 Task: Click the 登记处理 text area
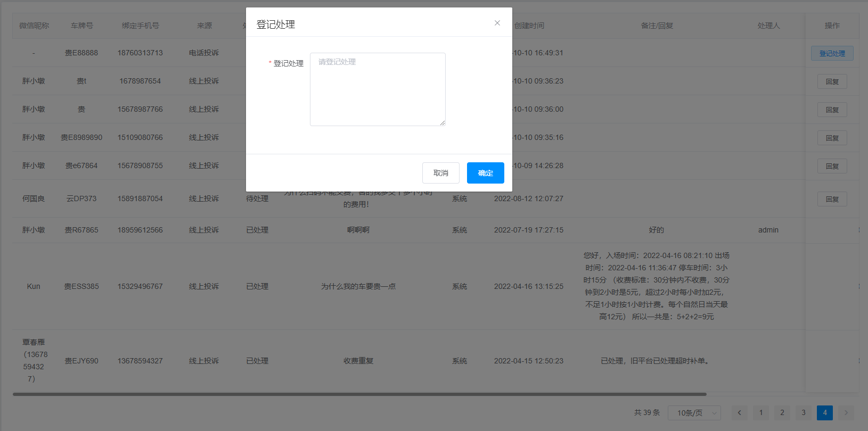click(378, 89)
